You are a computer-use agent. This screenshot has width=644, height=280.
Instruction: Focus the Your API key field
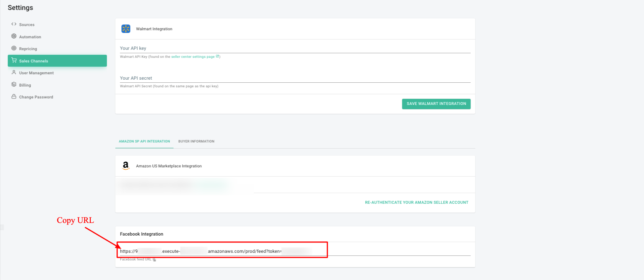tap(295, 48)
